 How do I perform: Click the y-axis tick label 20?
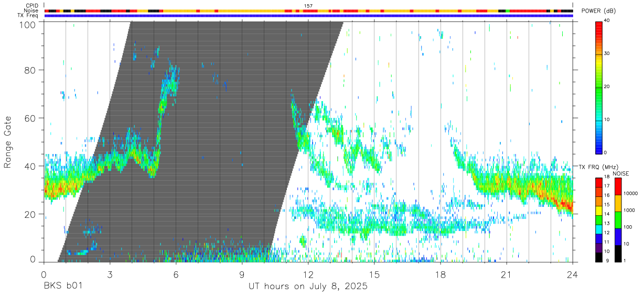coord(31,215)
